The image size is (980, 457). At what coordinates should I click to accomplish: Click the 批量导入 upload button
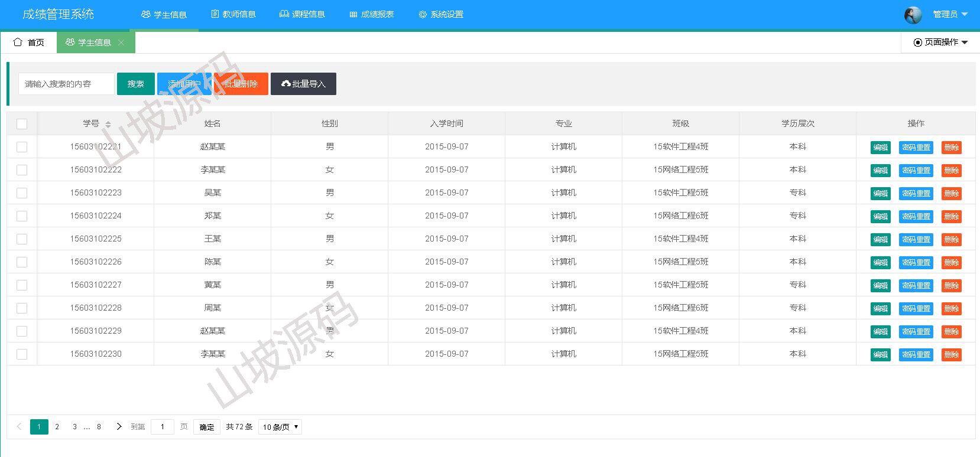tap(303, 84)
